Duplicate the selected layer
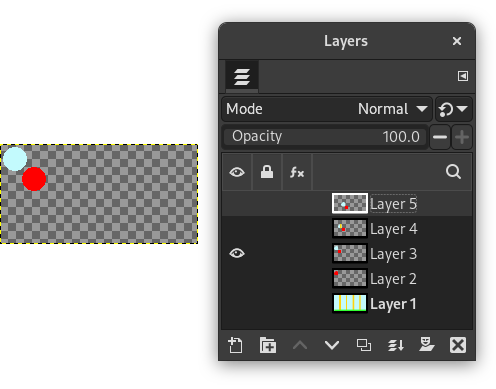The width and height of the screenshot is (496, 389). tap(364, 345)
